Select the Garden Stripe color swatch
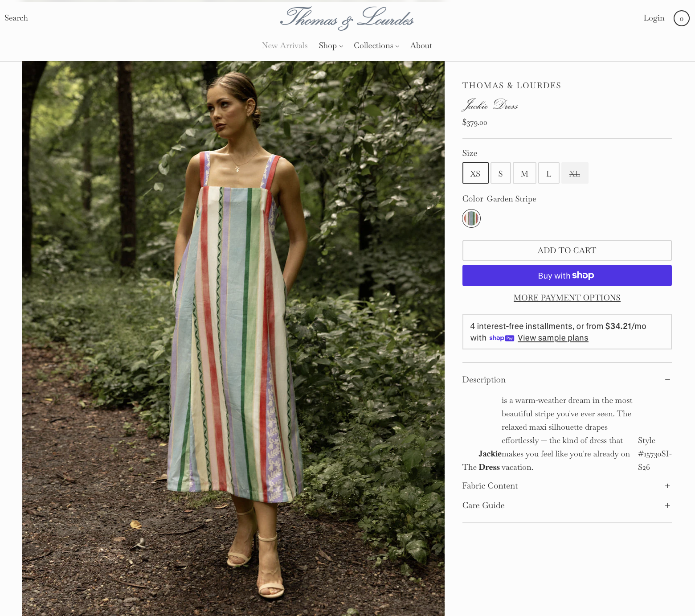The height and width of the screenshot is (616, 695). (471, 218)
